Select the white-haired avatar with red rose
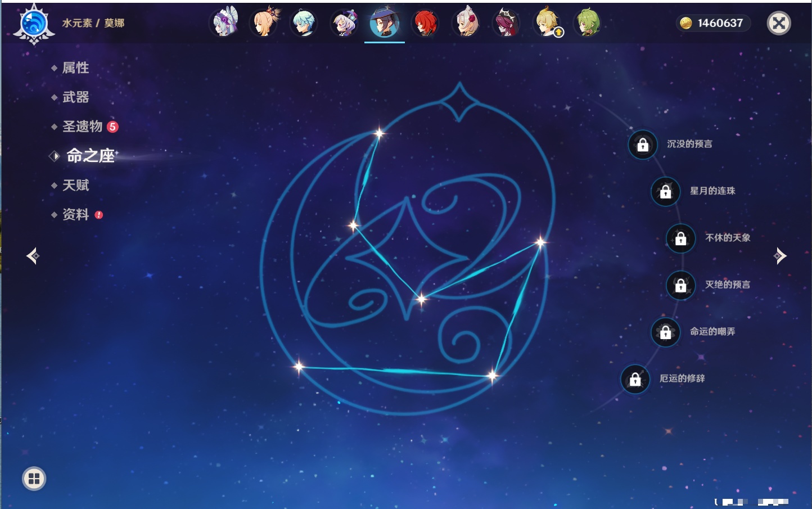 pyautogui.click(x=466, y=23)
